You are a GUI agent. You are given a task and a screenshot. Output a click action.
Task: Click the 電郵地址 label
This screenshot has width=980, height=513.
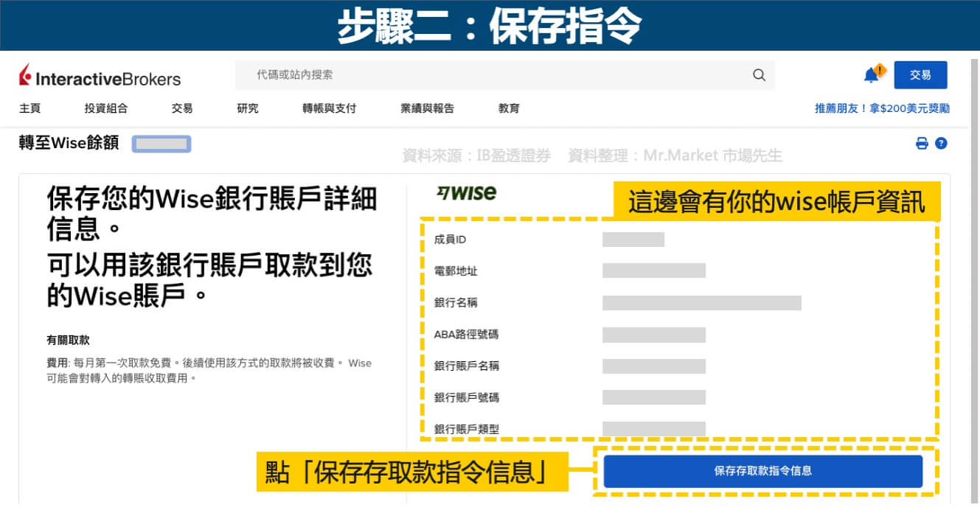(x=456, y=271)
